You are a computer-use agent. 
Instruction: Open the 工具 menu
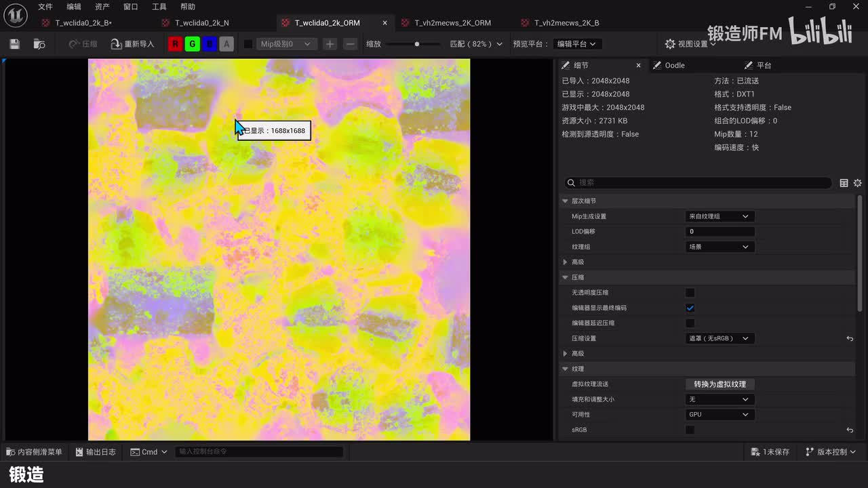pos(159,7)
